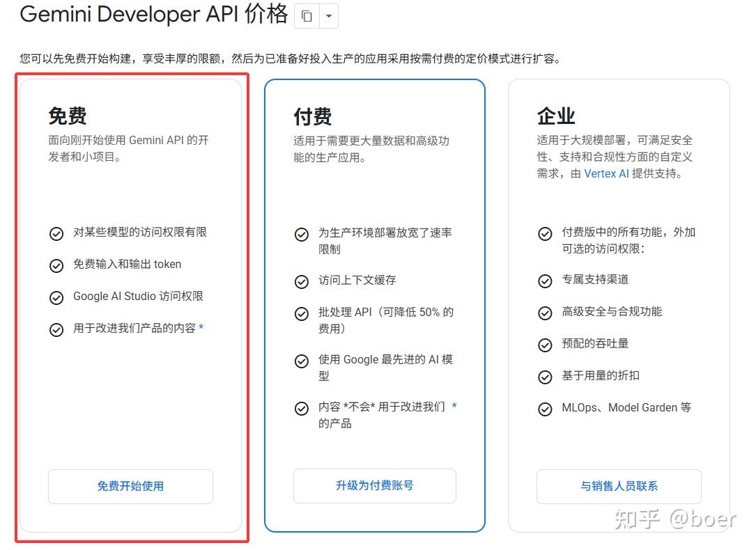The image size is (756, 550).
Task: Click the description 面向刚开始使用 Gemini API 的开发者
Action: pyautogui.click(x=128, y=148)
